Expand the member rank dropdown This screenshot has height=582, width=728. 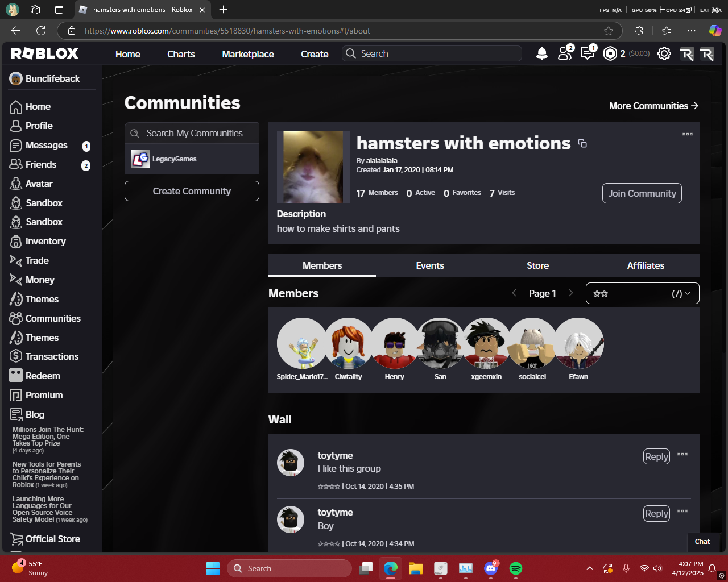(x=643, y=294)
